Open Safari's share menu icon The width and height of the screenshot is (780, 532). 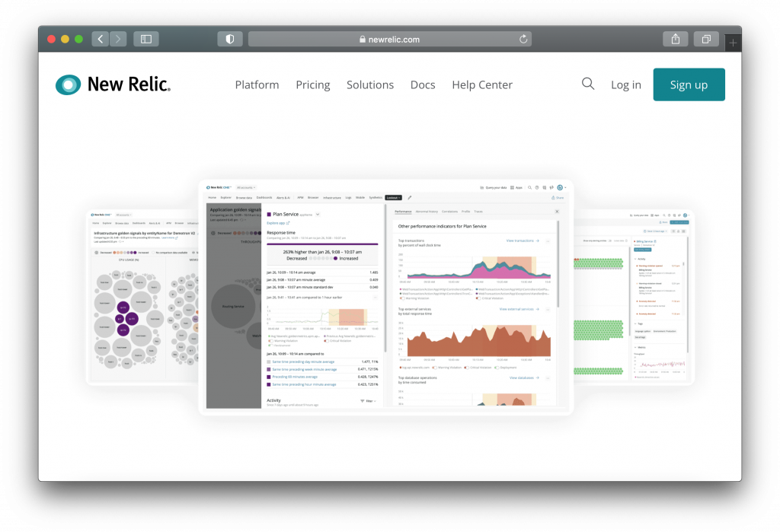tap(676, 40)
